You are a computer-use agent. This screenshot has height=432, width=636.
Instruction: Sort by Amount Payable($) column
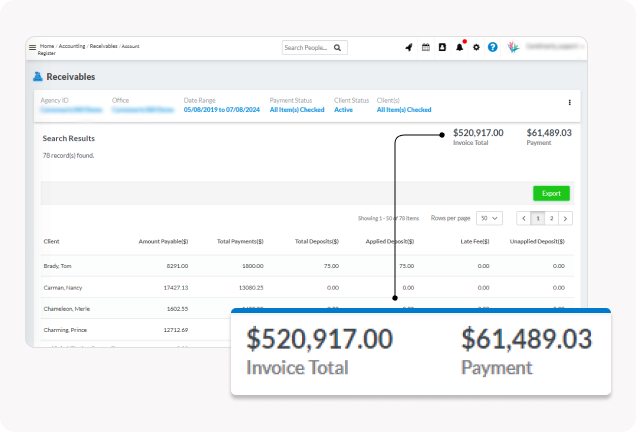[163, 241]
